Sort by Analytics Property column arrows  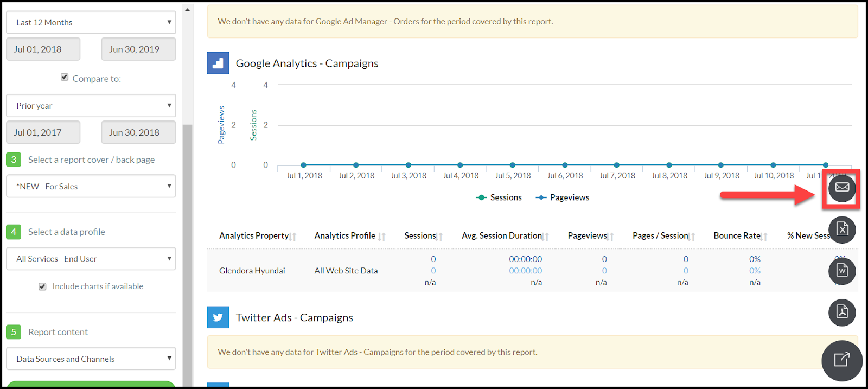pyautogui.click(x=293, y=237)
